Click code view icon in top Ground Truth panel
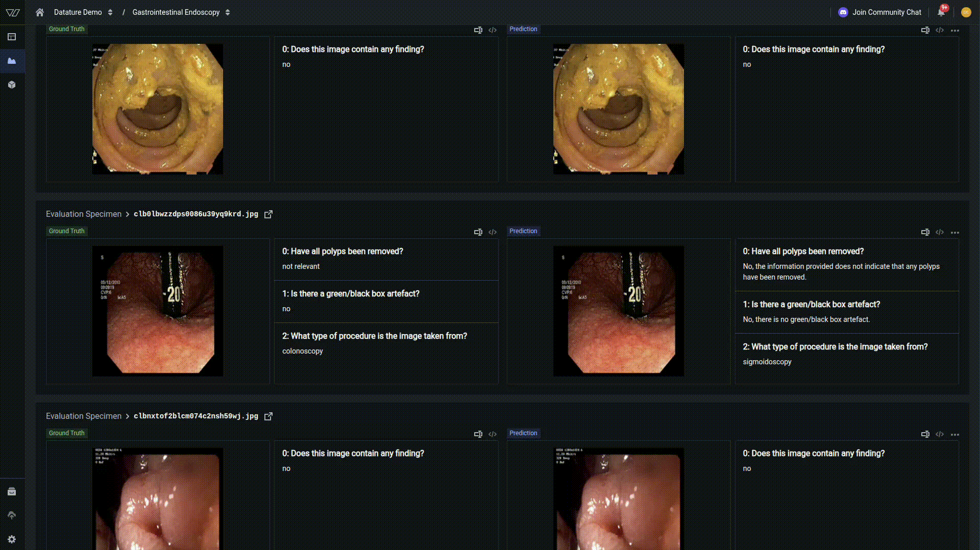Screen dimensions: 980x550 493,30
